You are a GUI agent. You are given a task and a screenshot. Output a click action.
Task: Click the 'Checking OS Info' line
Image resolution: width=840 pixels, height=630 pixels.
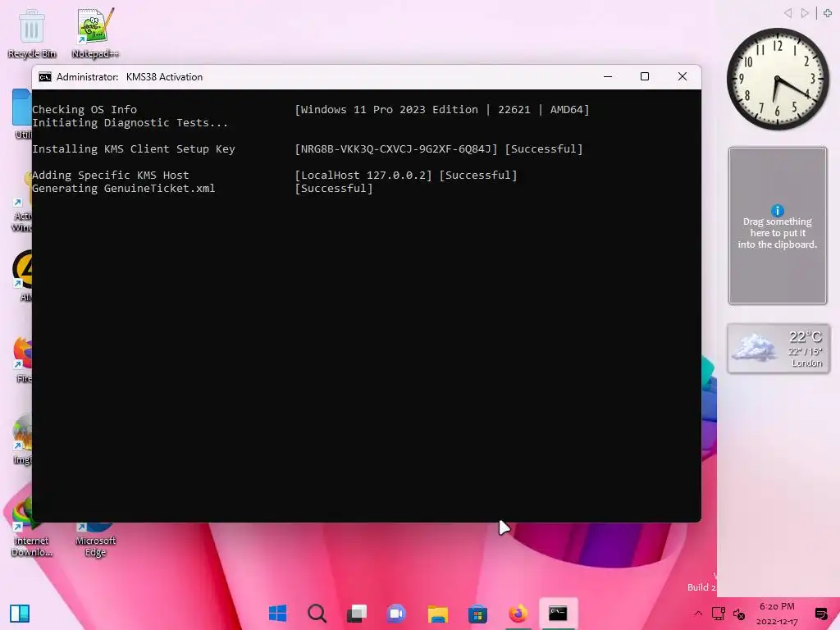(84, 109)
